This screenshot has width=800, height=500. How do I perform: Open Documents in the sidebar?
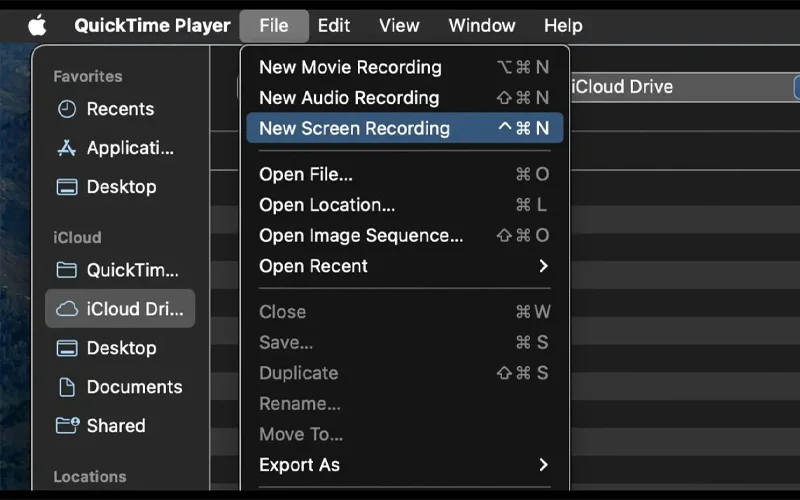tap(134, 387)
